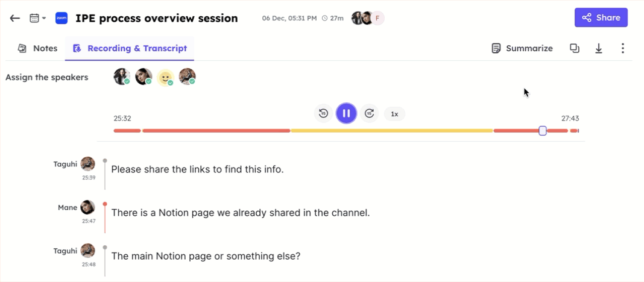Click the total time 27:43
This screenshot has height=282, width=644.
570,119
